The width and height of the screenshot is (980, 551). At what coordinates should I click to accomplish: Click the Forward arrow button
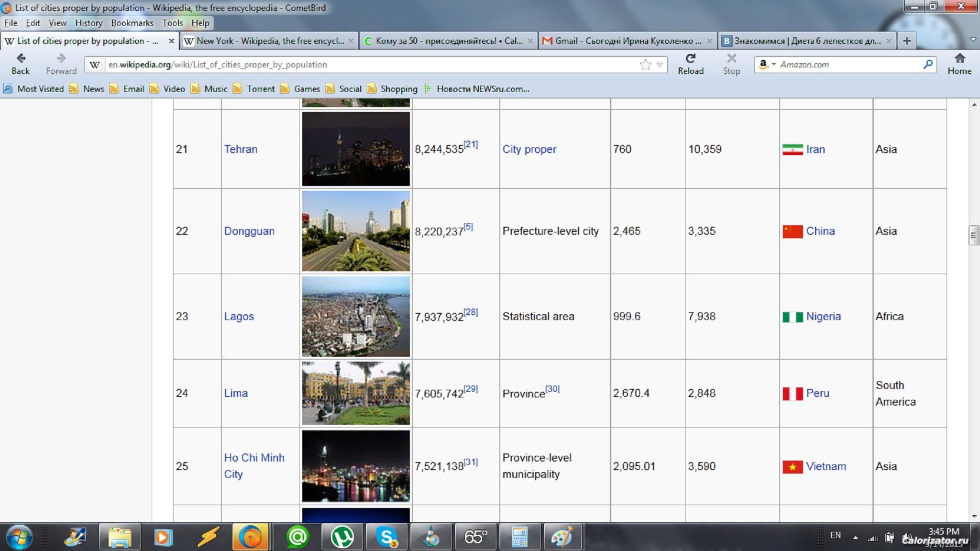click(x=61, y=64)
